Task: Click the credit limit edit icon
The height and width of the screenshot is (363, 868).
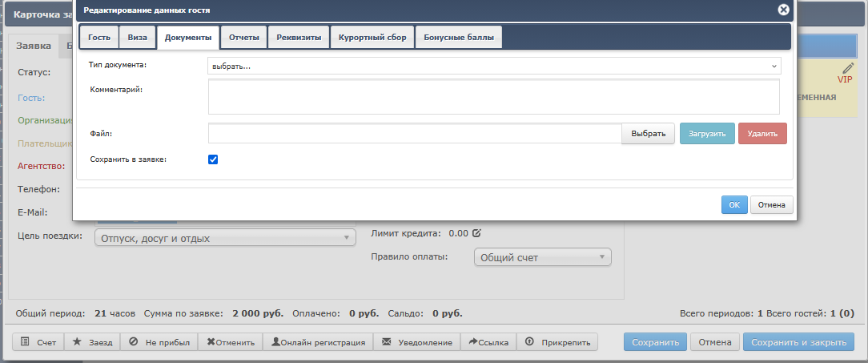Action: coord(476,233)
